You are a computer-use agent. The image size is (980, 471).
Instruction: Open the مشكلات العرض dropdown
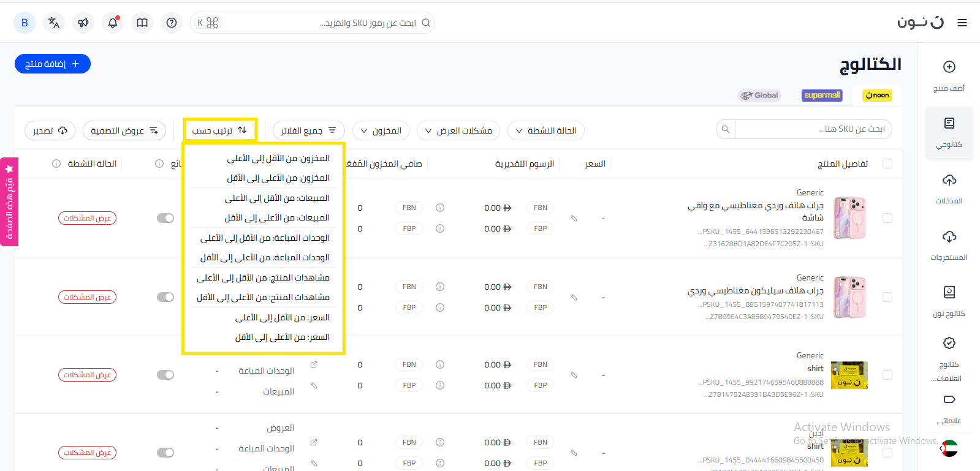(x=458, y=130)
